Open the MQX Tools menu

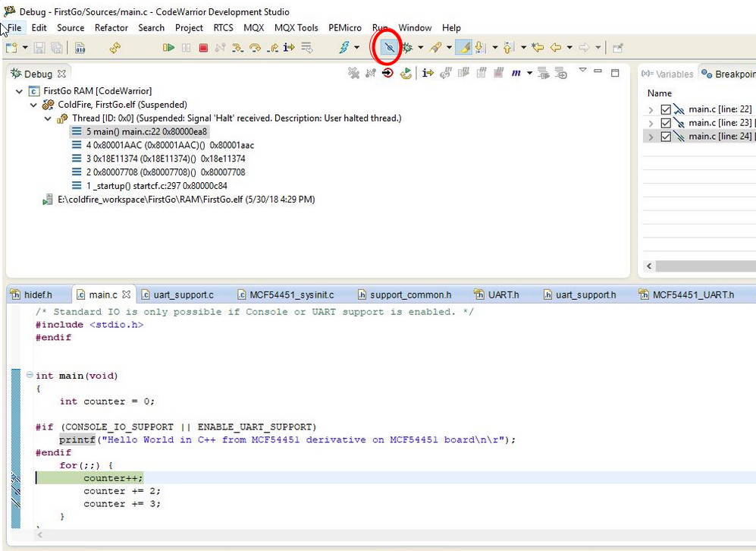pyautogui.click(x=296, y=27)
